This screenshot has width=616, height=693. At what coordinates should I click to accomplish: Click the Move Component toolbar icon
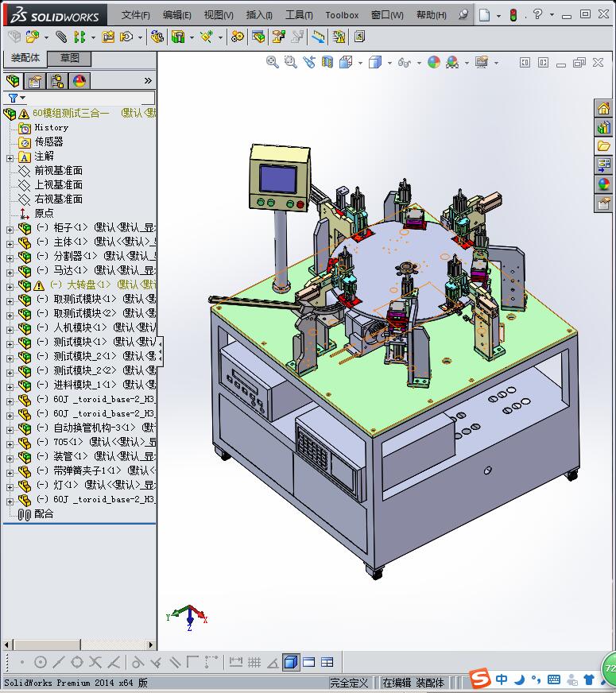[127, 37]
